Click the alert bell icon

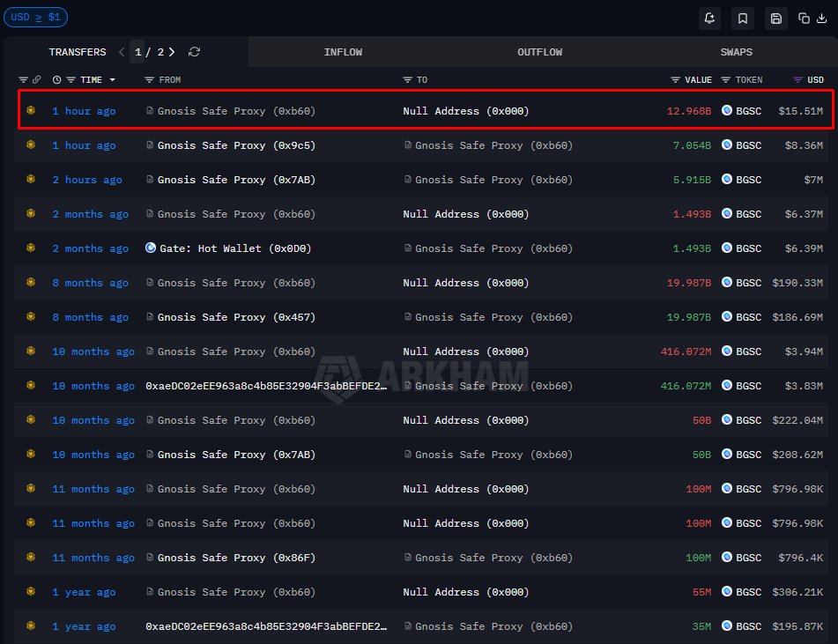710,18
